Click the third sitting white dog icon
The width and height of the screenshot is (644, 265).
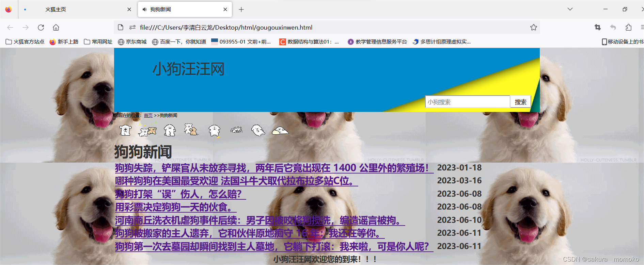[170, 130]
